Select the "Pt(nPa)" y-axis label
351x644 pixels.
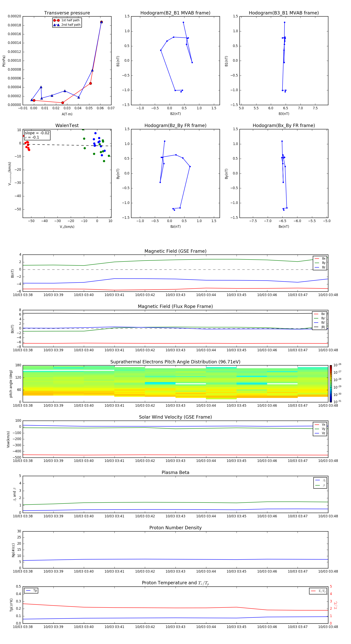4,61
